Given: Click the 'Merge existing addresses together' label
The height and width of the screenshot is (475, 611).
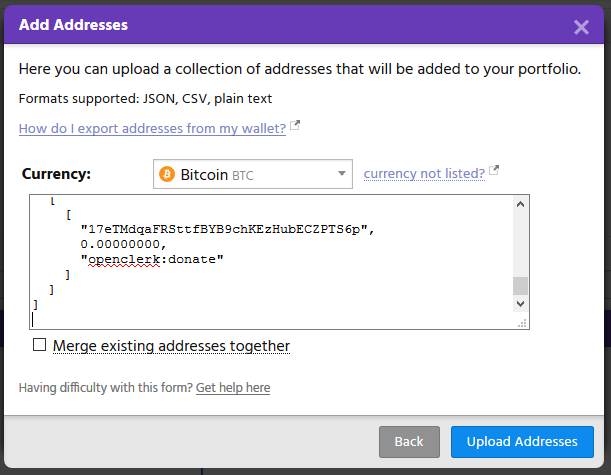Looking at the screenshot, I should pos(171,346).
